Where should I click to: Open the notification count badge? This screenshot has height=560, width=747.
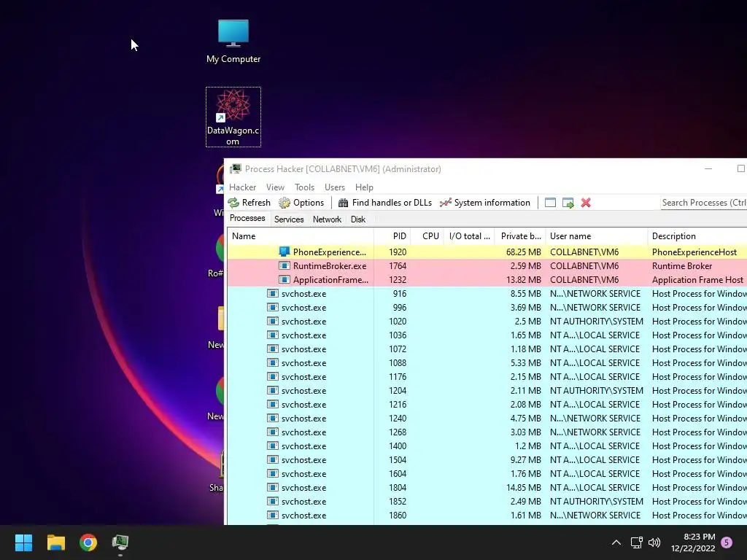click(x=727, y=542)
